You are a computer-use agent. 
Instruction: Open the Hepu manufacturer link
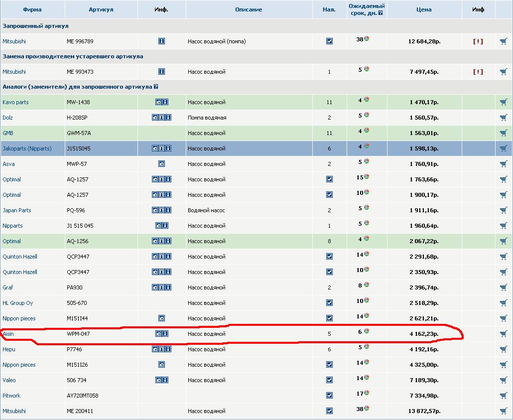coord(9,349)
